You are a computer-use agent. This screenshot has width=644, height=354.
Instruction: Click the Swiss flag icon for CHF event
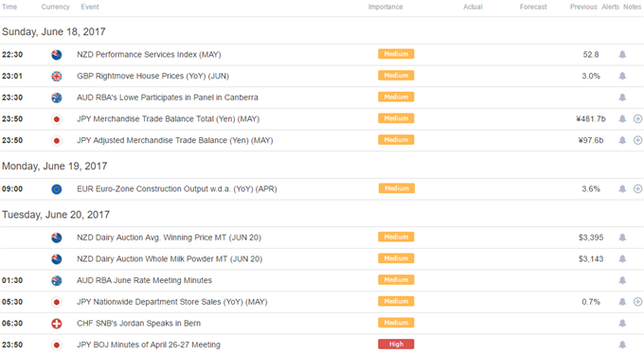[x=57, y=323]
